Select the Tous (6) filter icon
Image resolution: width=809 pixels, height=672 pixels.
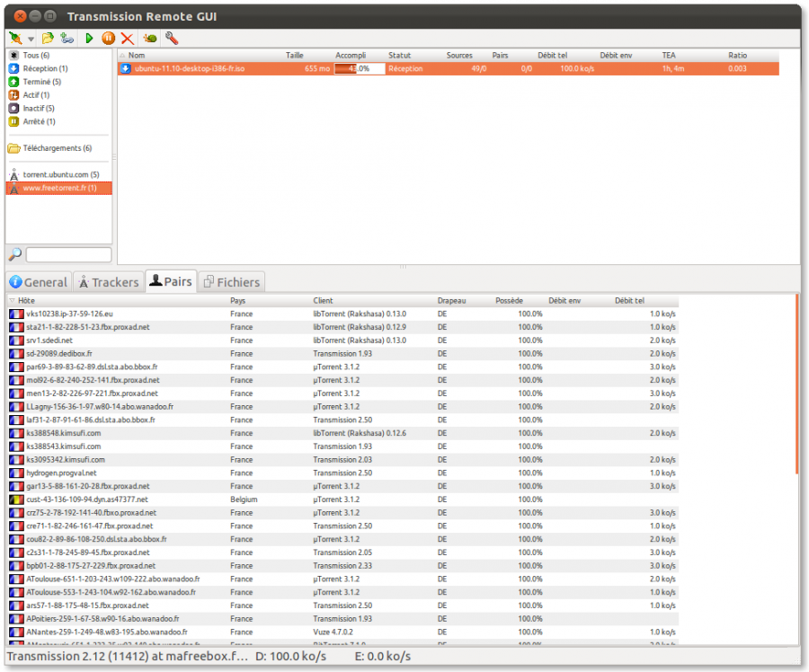(x=13, y=55)
